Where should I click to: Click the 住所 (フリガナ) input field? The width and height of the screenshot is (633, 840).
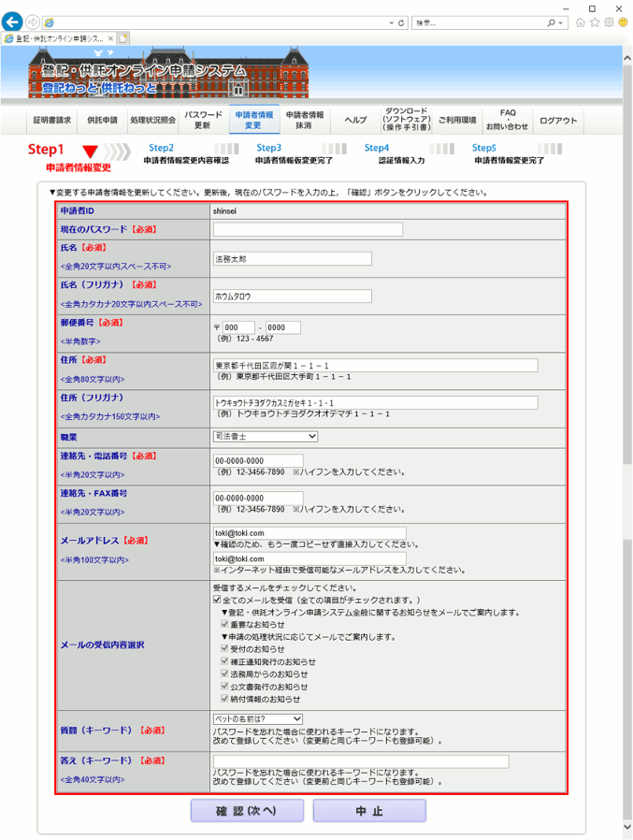pyautogui.click(x=376, y=403)
